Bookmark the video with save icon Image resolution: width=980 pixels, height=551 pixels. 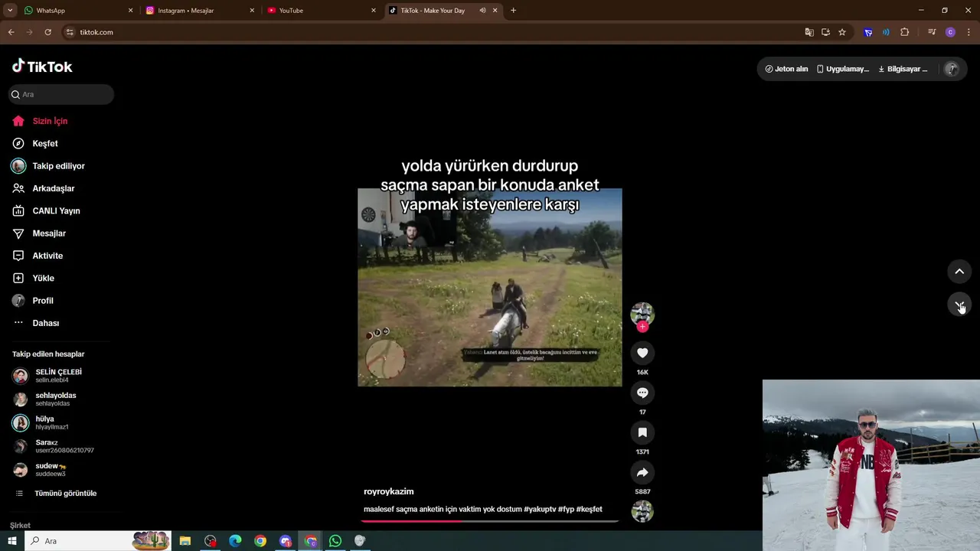pos(642,432)
